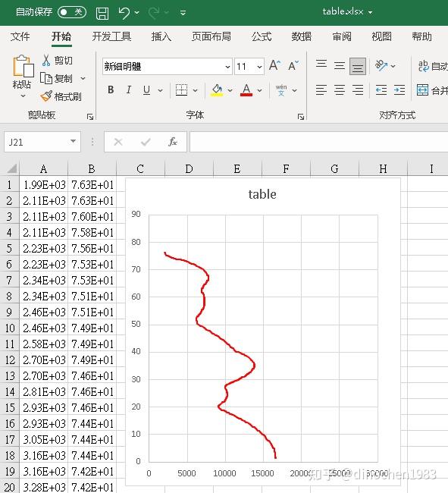Click the Name Box showing J21
The width and height of the screenshot is (448, 493).
36,142
